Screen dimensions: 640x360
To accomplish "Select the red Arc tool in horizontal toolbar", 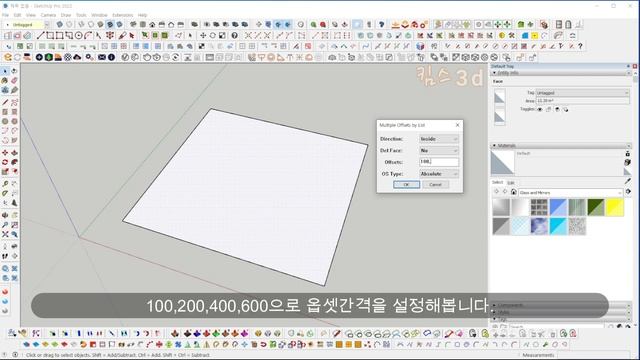I will point(88,36).
